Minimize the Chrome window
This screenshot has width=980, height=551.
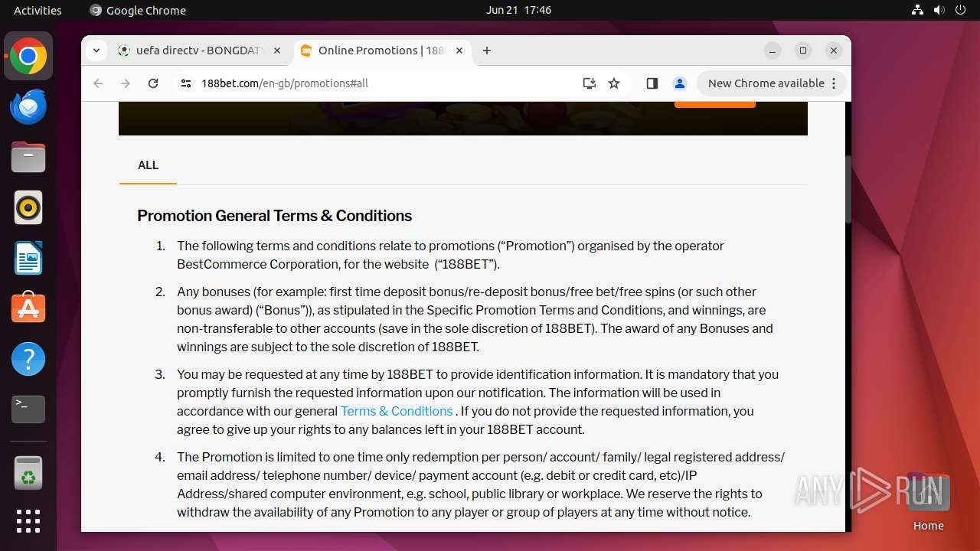pyautogui.click(x=773, y=51)
